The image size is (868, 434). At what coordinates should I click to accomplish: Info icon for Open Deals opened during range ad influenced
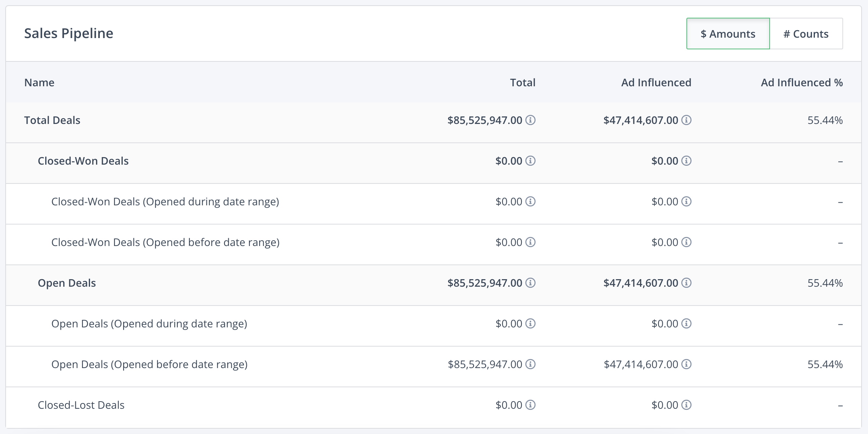pos(686,324)
